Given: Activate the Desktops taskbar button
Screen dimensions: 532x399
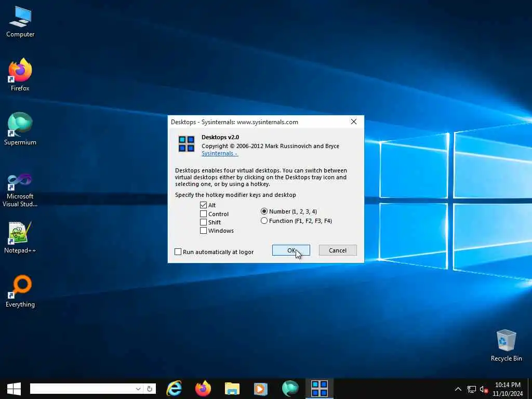Looking at the screenshot, I should [x=320, y=389].
